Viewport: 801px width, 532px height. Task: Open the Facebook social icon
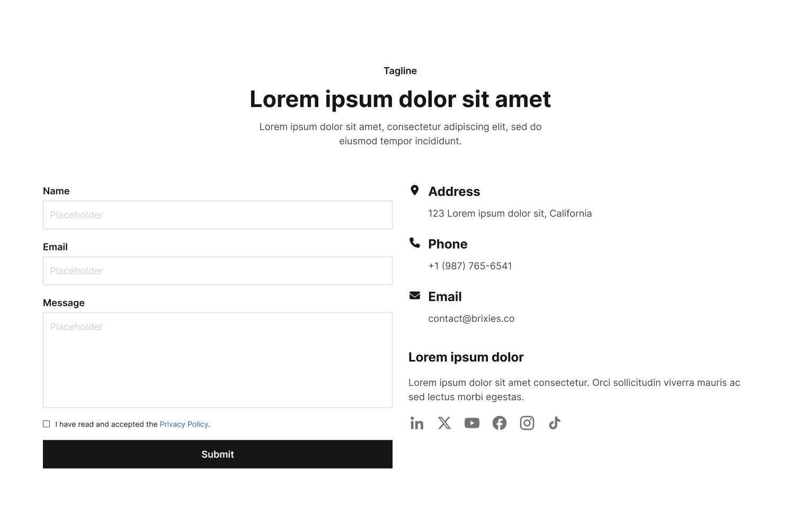[500, 423]
